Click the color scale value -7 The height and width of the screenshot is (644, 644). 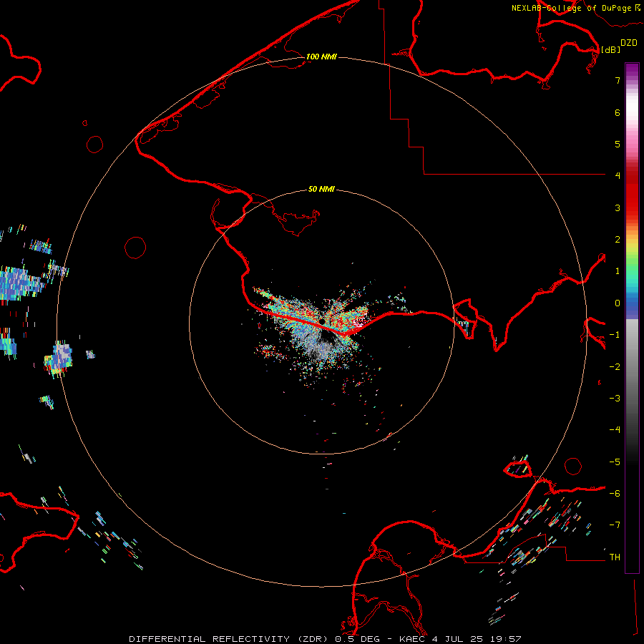click(x=615, y=525)
